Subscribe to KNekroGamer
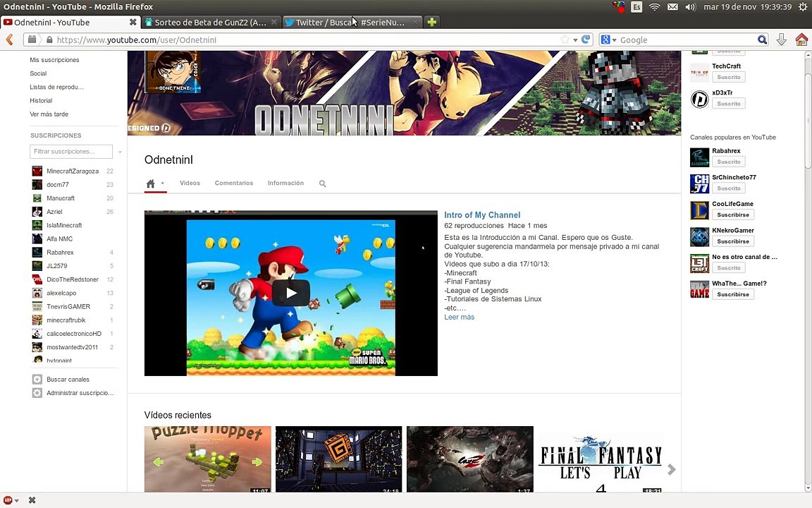812x508 pixels. pyautogui.click(x=733, y=241)
